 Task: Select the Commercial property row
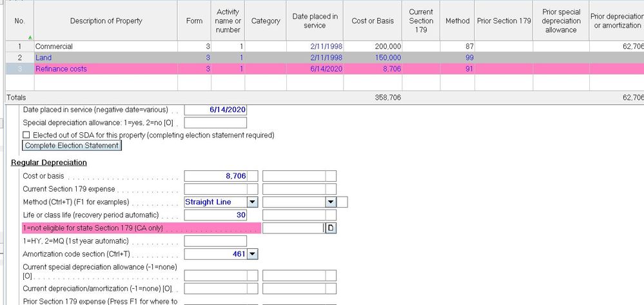[x=106, y=46]
